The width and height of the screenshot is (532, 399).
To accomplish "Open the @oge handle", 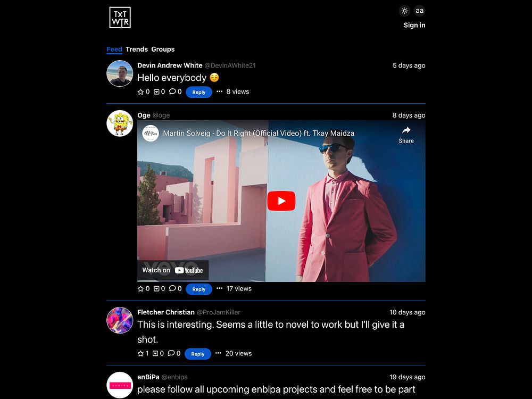I will click(x=161, y=115).
